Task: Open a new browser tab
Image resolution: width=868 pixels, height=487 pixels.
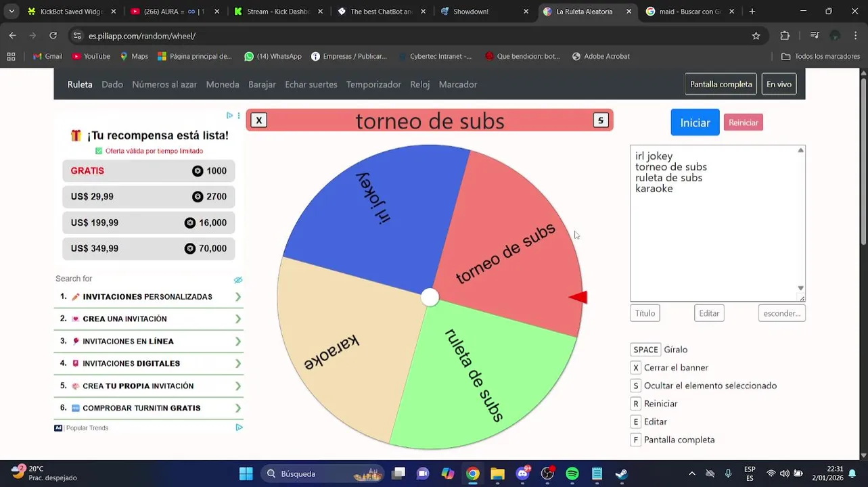Action: pos(752,11)
